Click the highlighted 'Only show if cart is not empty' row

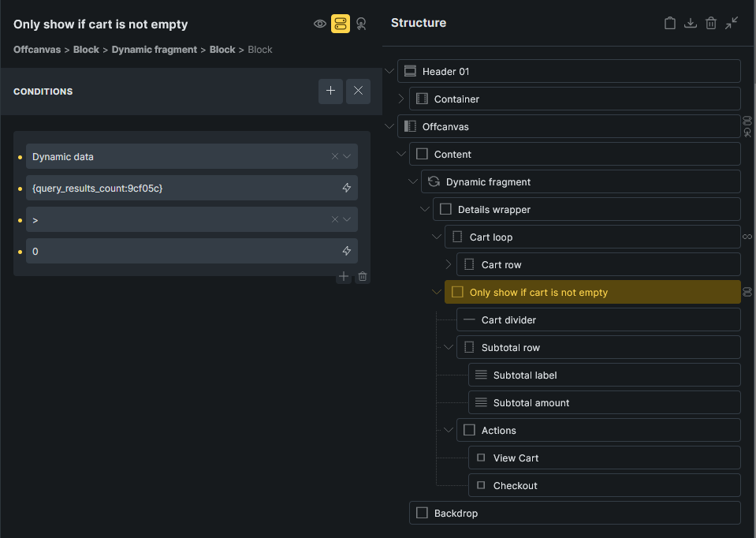[593, 293]
